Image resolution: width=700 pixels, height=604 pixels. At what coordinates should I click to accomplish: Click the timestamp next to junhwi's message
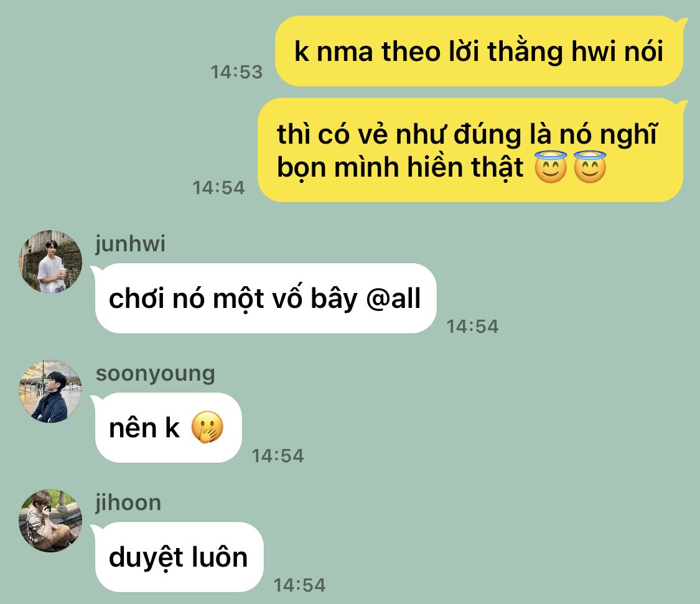(472, 327)
